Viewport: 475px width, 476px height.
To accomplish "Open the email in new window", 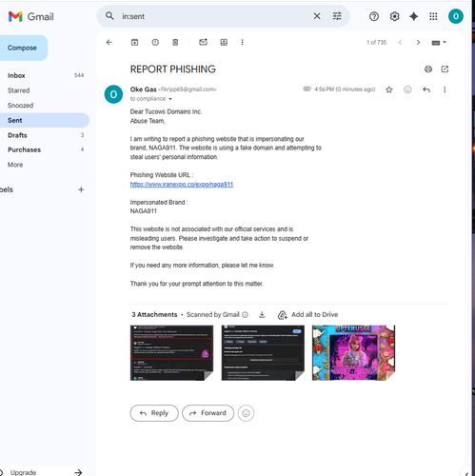I will 445,69.
